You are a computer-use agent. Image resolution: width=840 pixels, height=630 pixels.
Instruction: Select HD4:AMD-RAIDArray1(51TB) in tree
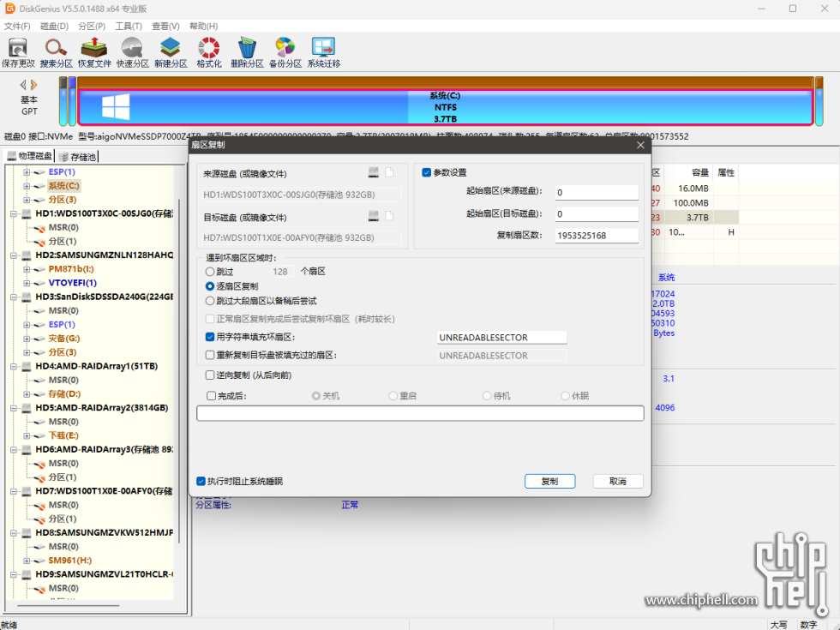[x=96, y=367]
